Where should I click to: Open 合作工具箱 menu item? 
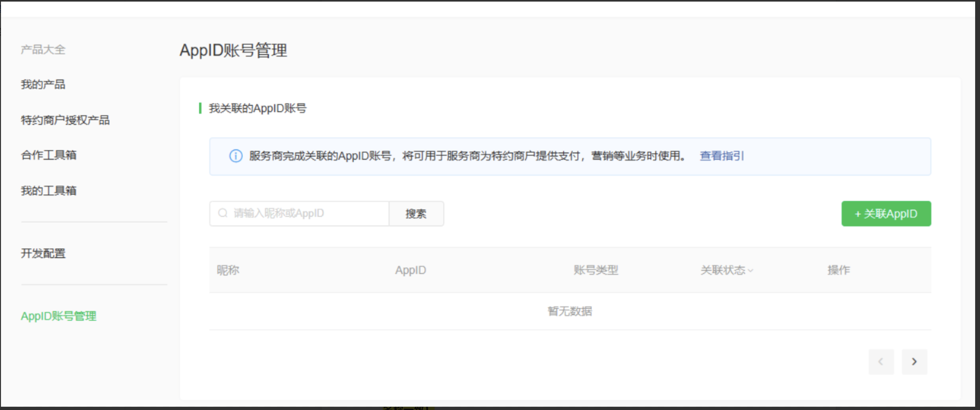pos(49,155)
